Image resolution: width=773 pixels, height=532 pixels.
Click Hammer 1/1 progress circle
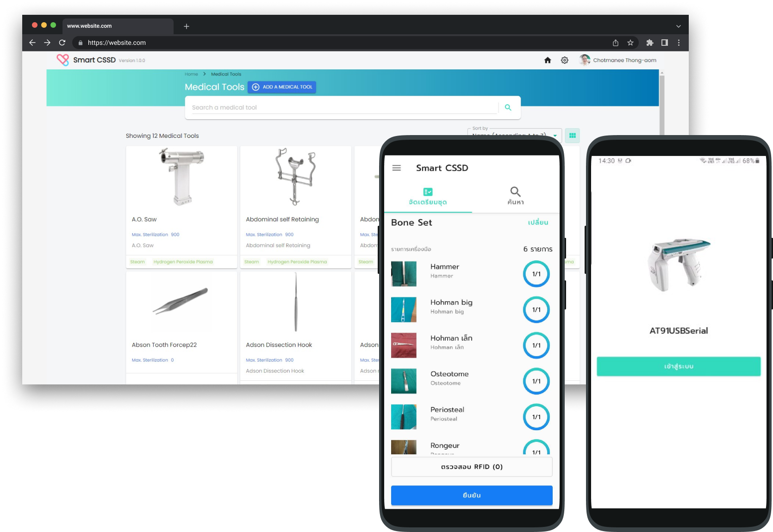pos(536,274)
